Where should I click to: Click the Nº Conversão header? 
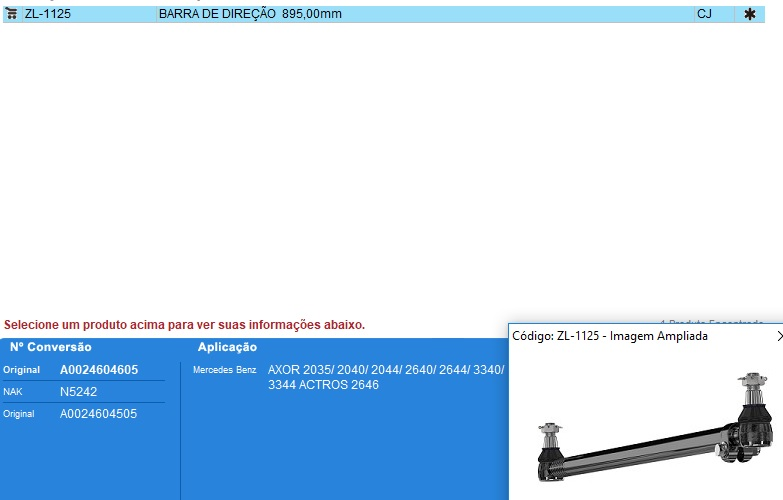point(51,347)
